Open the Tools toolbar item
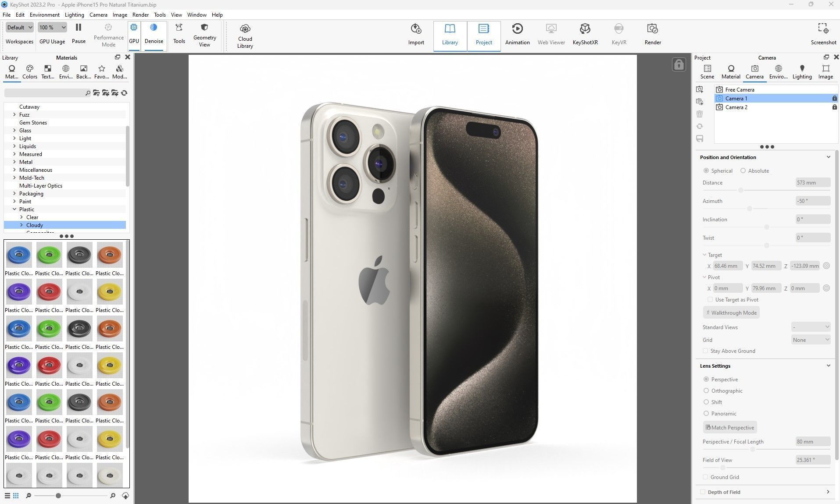The image size is (840, 504). pyautogui.click(x=179, y=33)
